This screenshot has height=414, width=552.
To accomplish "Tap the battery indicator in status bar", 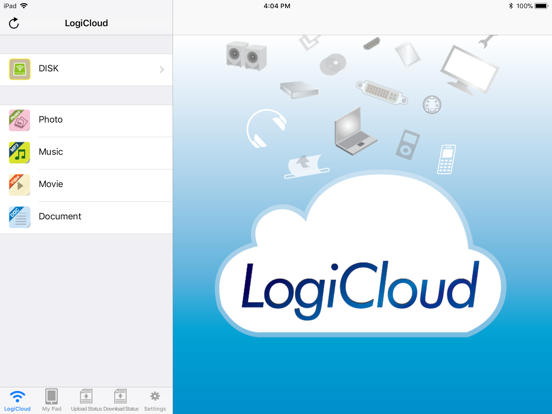I will [541, 6].
